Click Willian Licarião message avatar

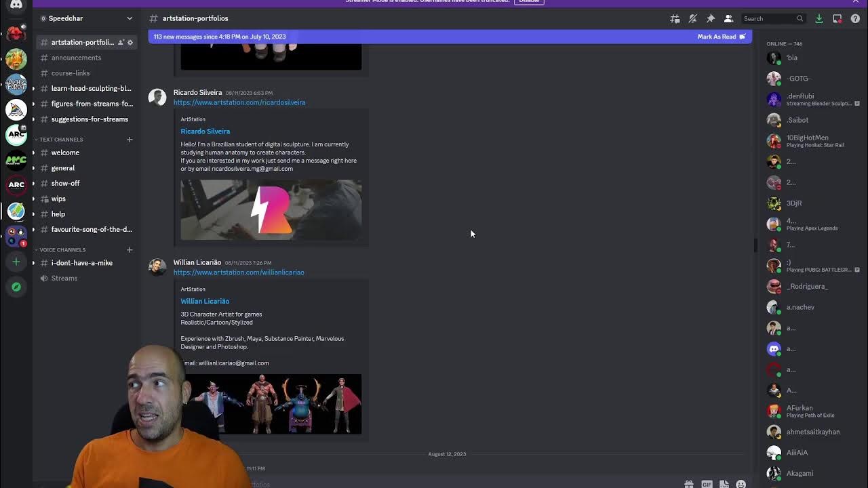(157, 267)
